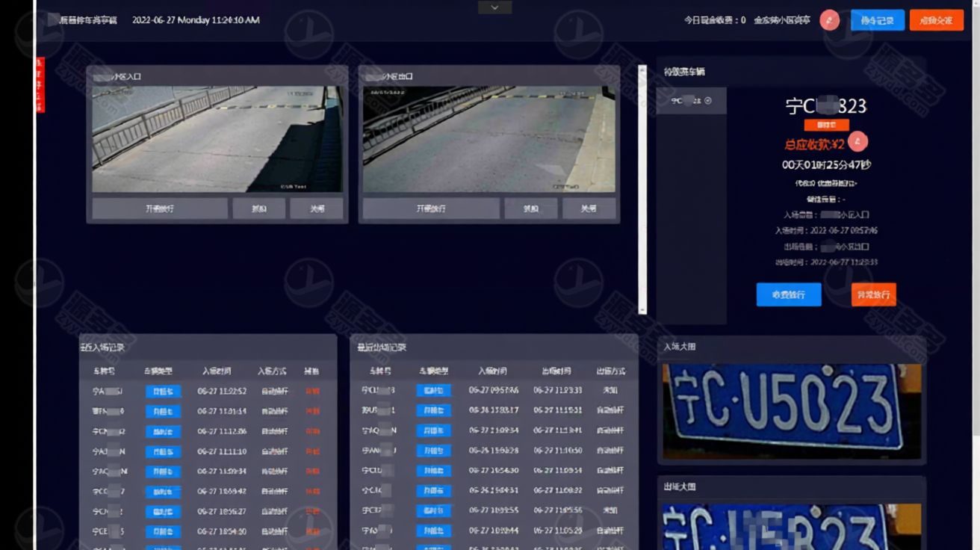The height and width of the screenshot is (550, 980).
Task: Click the 今日现金收费 total in the header
Action: point(715,20)
